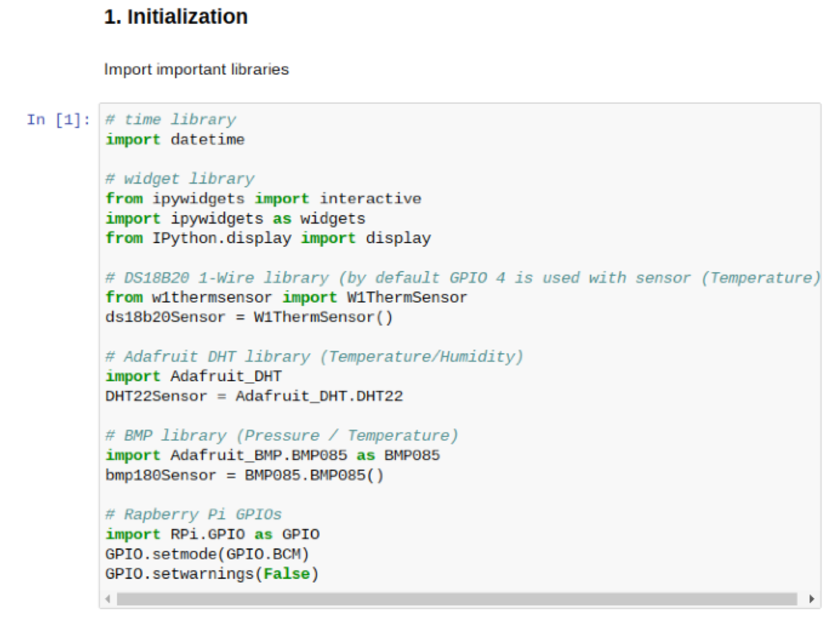Click the comment # widget library
The image size is (840, 629).
pyautogui.click(x=179, y=179)
